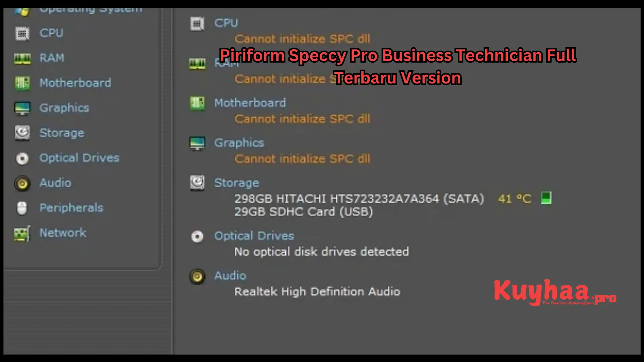Open the Motherboard section icon
The width and height of the screenshot is (644, 362).
click(x=22, y=83)
